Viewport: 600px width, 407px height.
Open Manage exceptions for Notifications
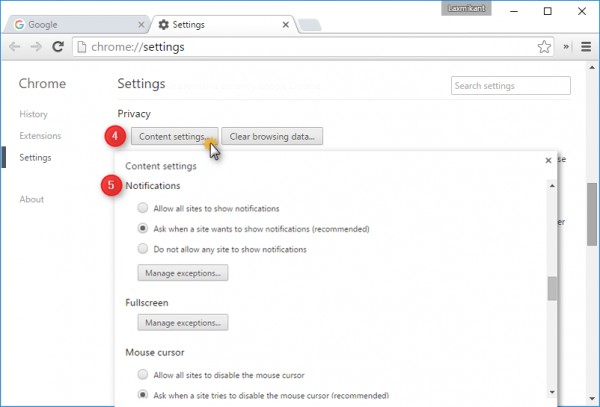pyautogui.click(x=183, y=273)
